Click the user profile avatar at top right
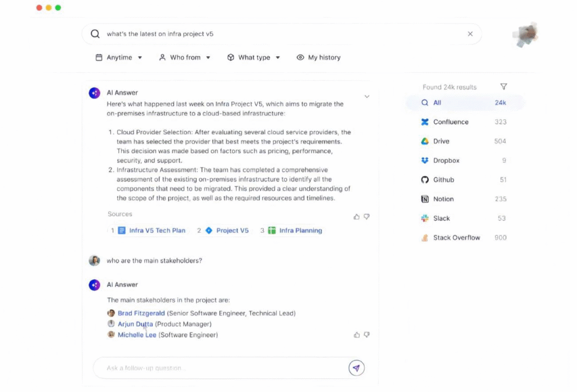The image size is (577, 392). (524, 34)
